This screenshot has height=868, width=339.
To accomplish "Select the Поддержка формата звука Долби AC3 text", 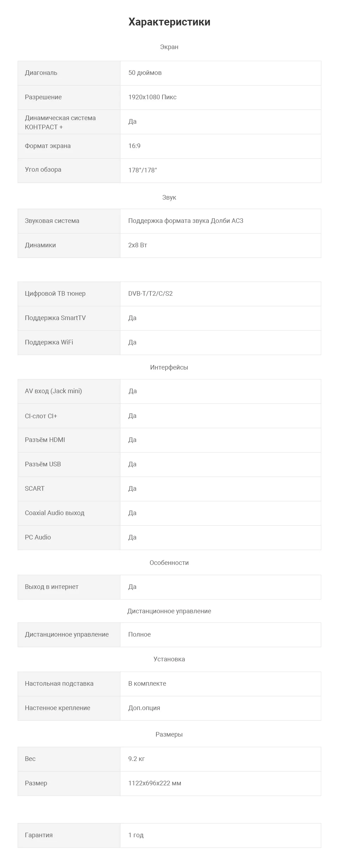I will click(x=186, y=221).
